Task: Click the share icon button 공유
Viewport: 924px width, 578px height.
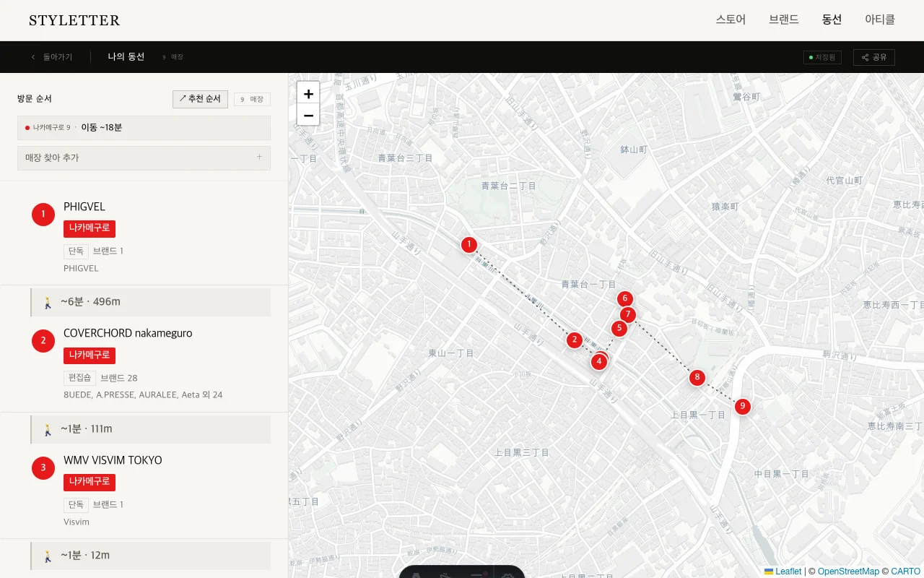Action: (874, 57)
